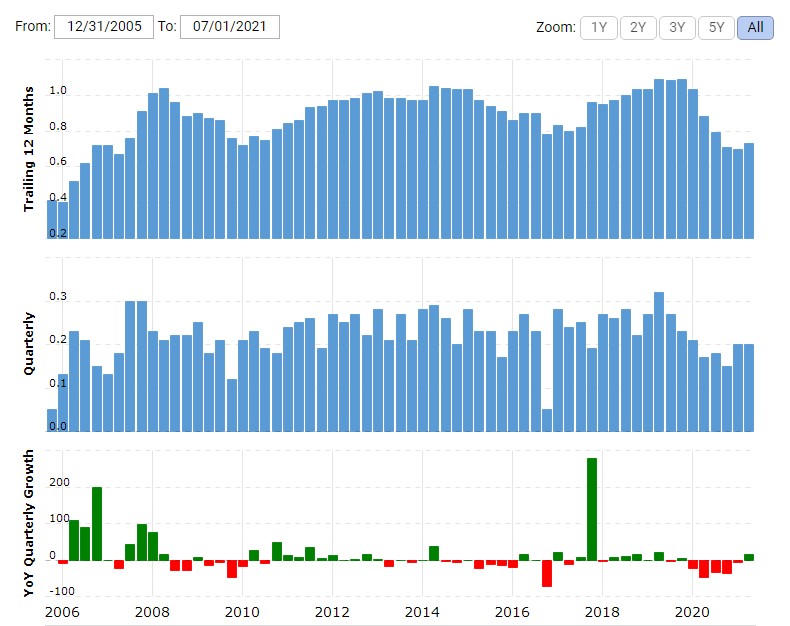Click the 2018 label on the x-axis
Screen dimensions: 790x626
tap(602, 612)
